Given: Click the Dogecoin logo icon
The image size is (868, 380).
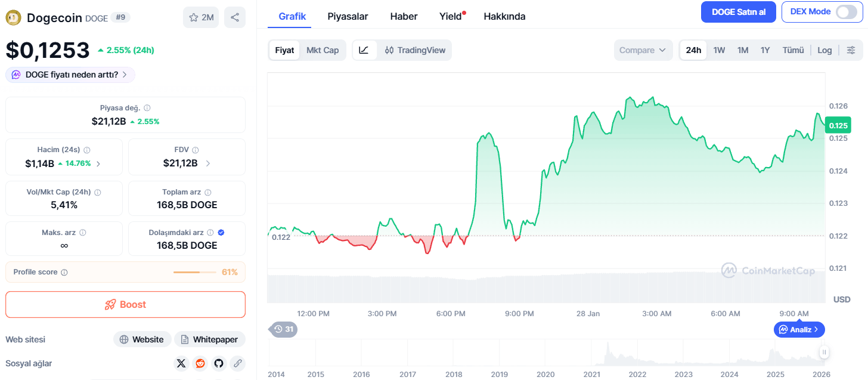Looking at the screenshot, I should [13, 18].
